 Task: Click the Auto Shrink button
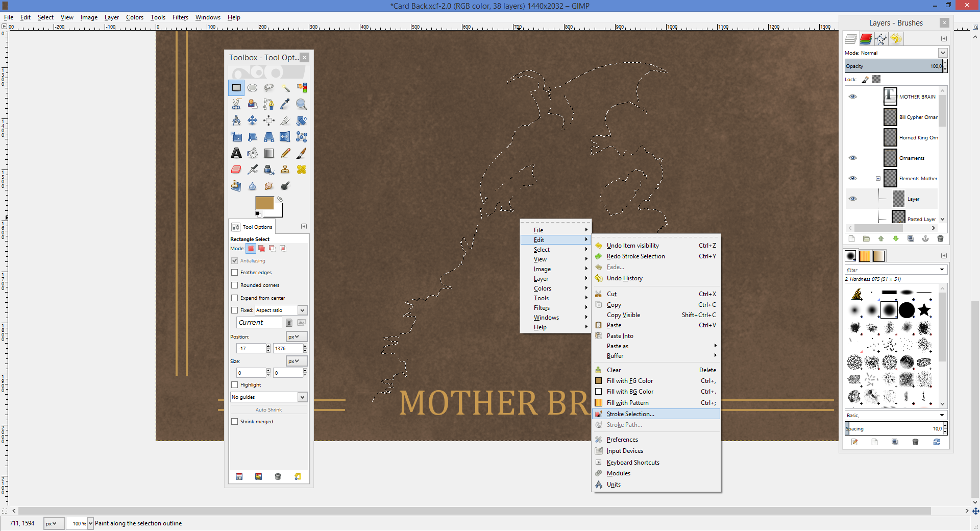coord(268,410)
